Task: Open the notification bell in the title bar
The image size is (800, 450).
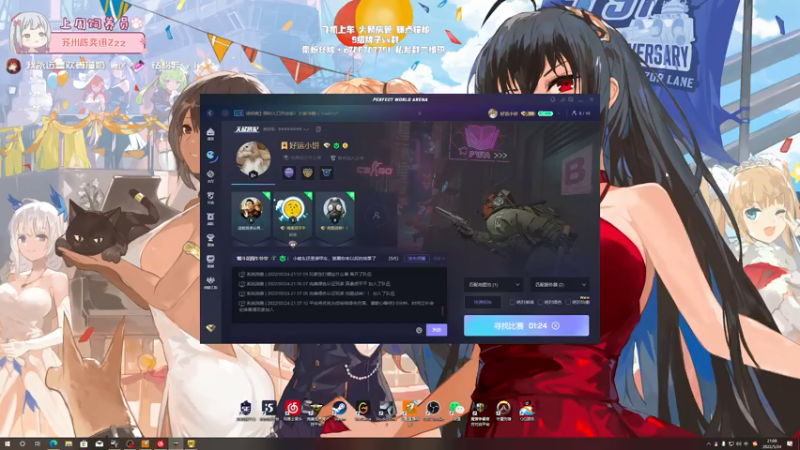Action: (x=553, y=99)
